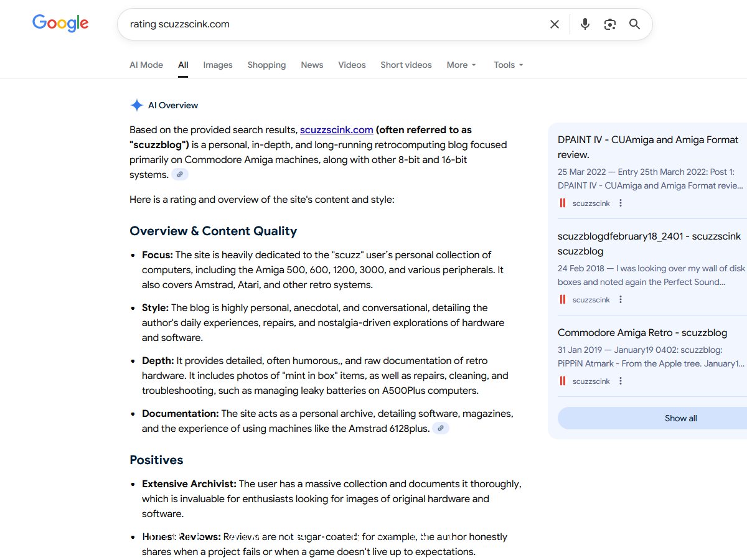Open the scuzzscink.com hyperlink
747x560 pixels.
[x=336, y=130]
